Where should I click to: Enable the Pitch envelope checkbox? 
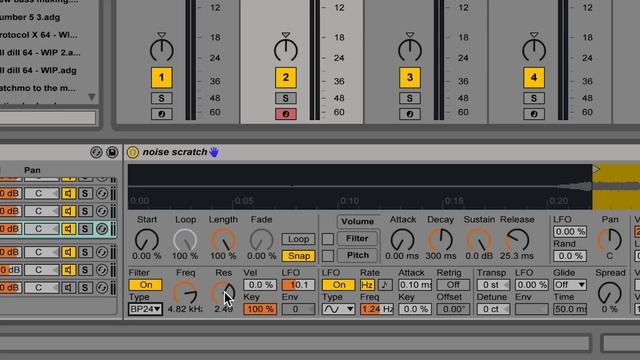(328, 256)
